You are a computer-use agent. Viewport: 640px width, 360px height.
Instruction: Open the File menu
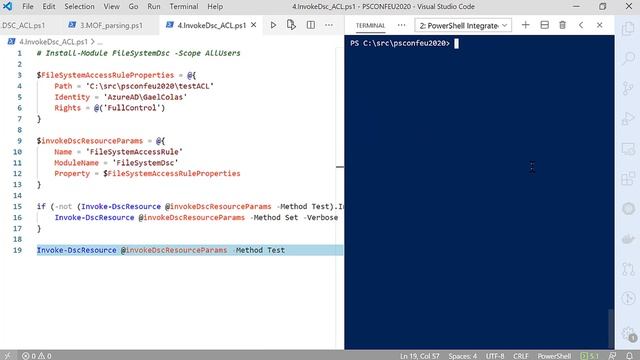coord(28,7)
